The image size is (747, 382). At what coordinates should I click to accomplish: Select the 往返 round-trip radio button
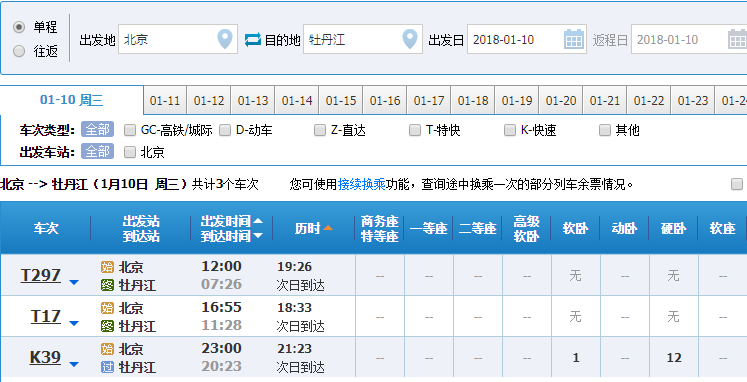point(19,51)
